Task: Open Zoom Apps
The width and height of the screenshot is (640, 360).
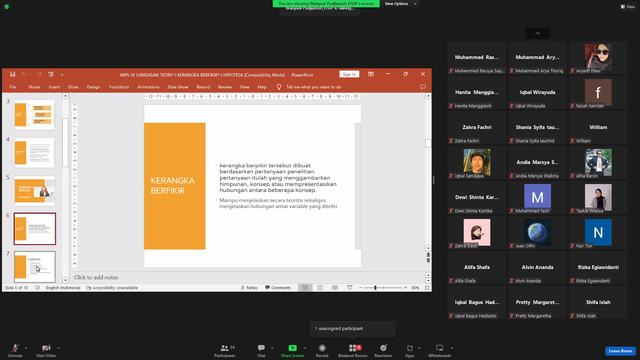Action: (409, 351)
